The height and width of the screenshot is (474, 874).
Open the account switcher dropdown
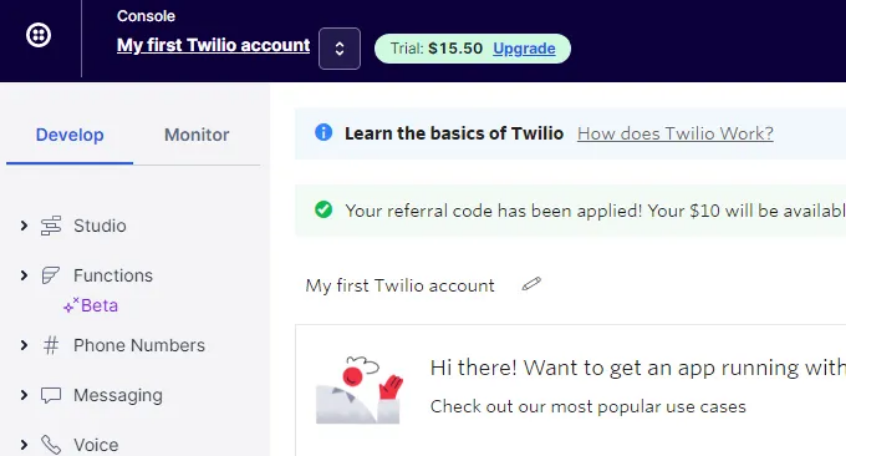339,48
